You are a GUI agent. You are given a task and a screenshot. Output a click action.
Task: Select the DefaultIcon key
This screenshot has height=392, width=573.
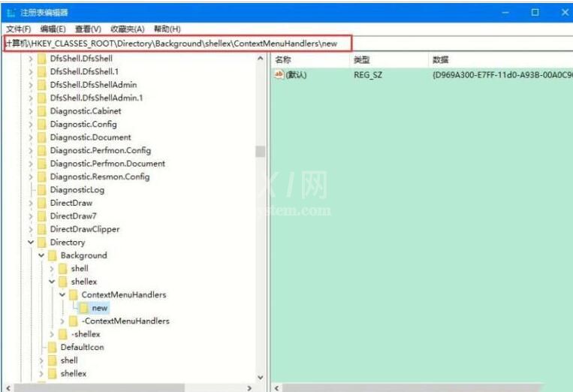(82, 348)
